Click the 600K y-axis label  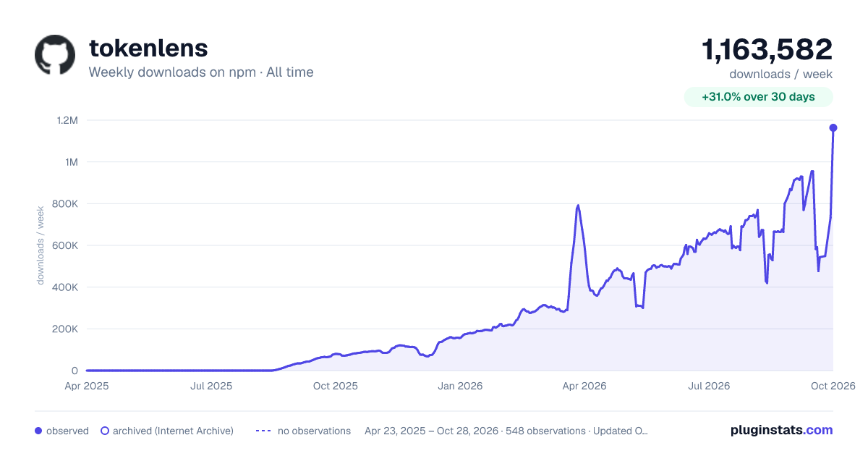click(x=66, y=245)
